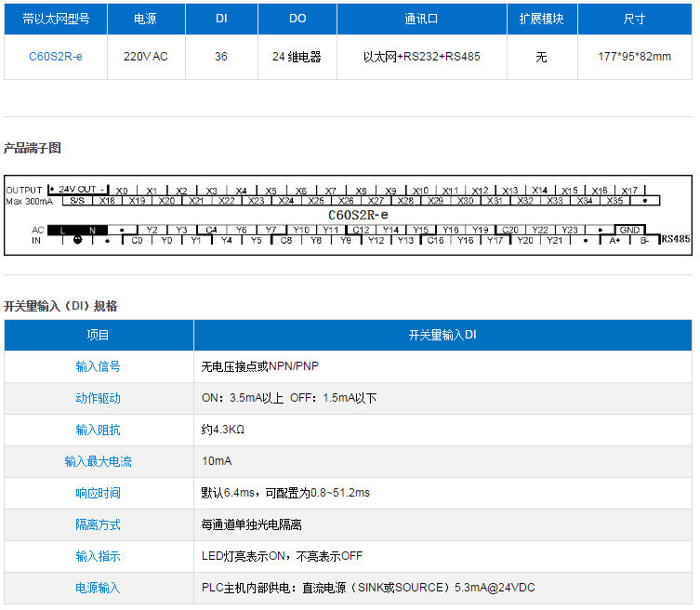Open the 输入信号 row label

point(99,366)
